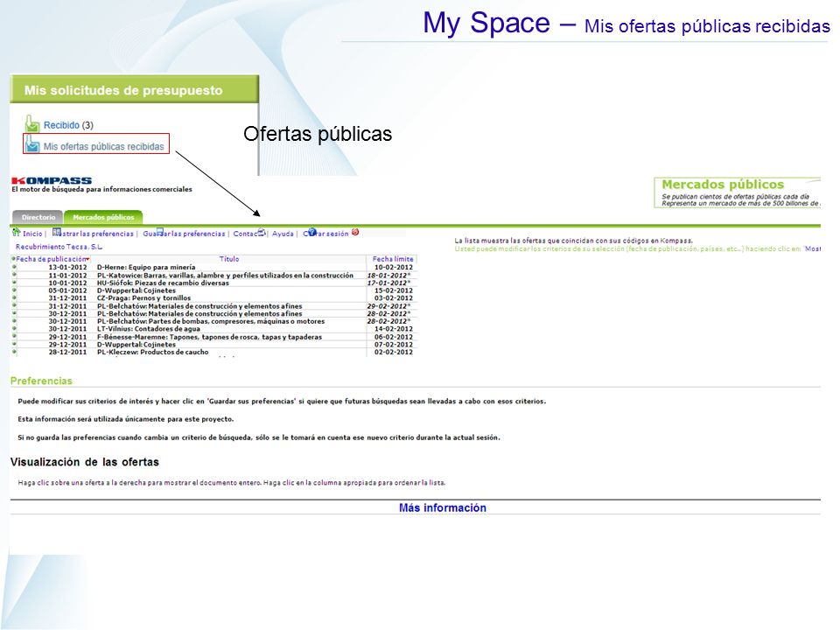
Task: Open the Inicio link
Action: [32, 234]
